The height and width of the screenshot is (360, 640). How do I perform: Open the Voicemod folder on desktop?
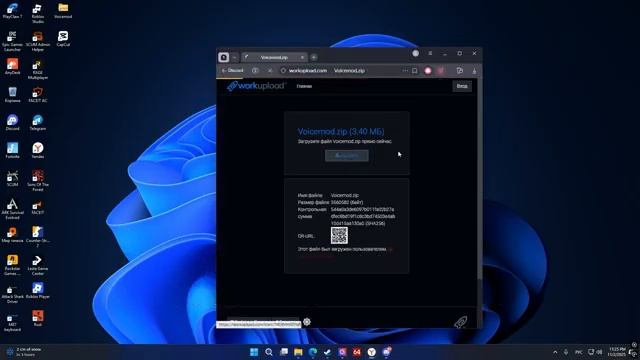(x=63, y=11)
